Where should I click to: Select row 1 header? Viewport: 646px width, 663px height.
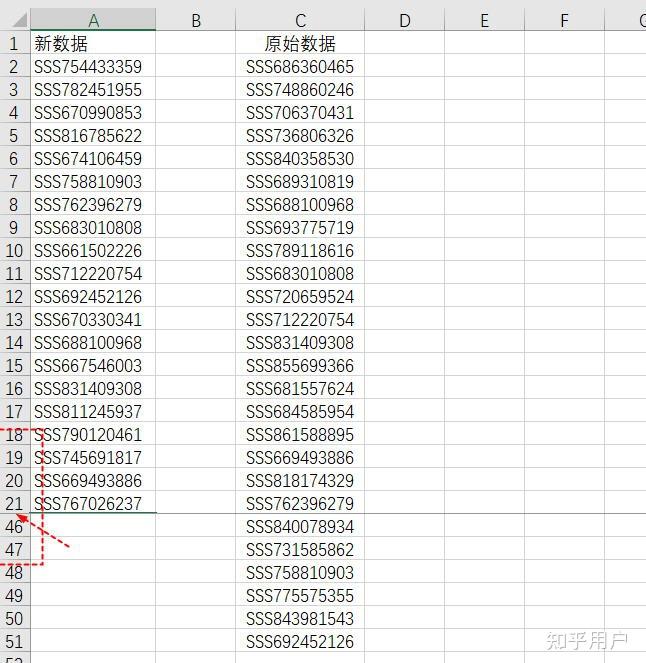[x=15, y=44]
